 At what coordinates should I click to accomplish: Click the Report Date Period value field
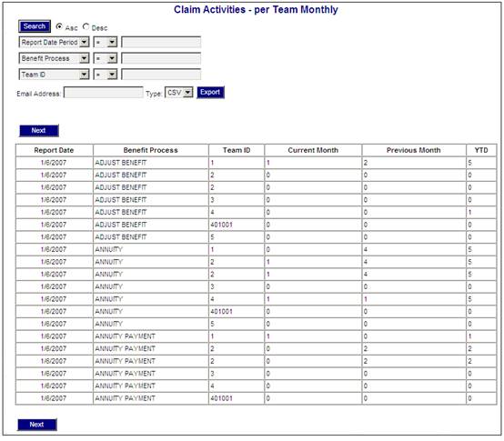161,42
